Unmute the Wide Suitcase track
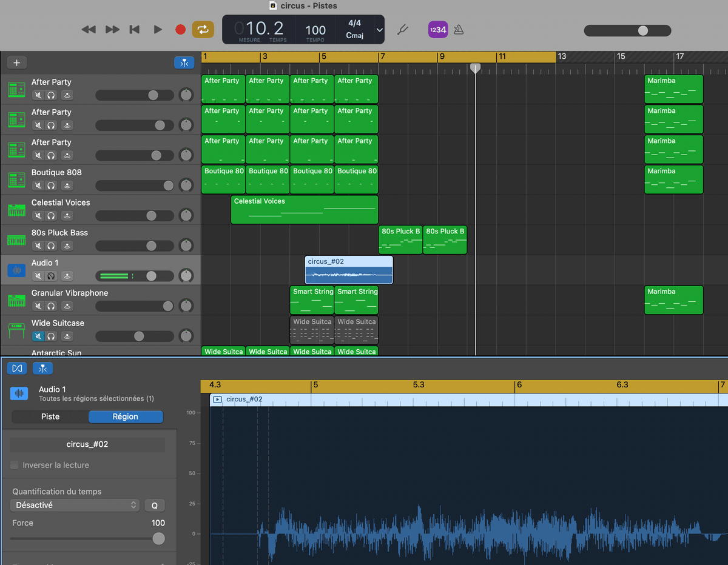 pyautogui.click(x=38, y=336)
